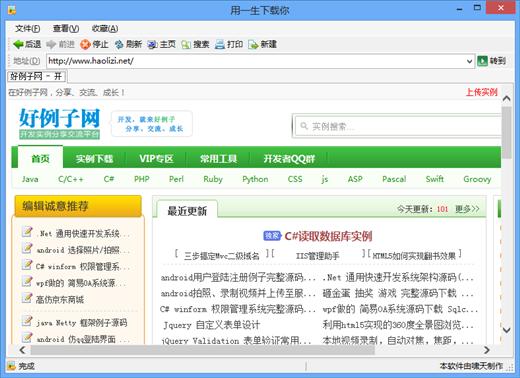The image size is (520, 378).
Task: Click the 转到 go button
Action: (492, 61)
